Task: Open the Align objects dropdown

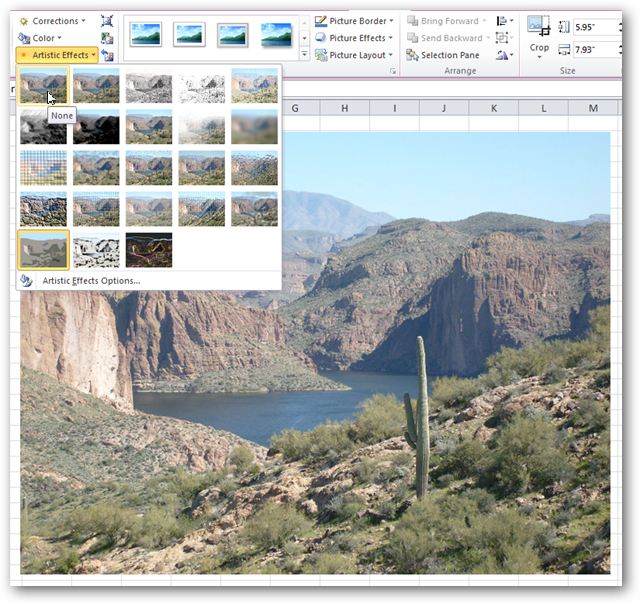Action: click(505, 21)
